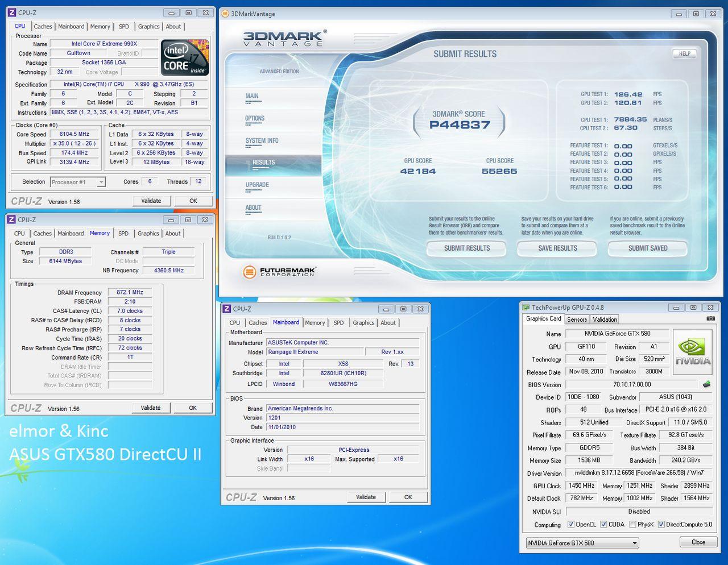The width and height of the screenshot is (728, 565).
Task: Click OK in CPU-Z Memory window
Action: (193, 408)
